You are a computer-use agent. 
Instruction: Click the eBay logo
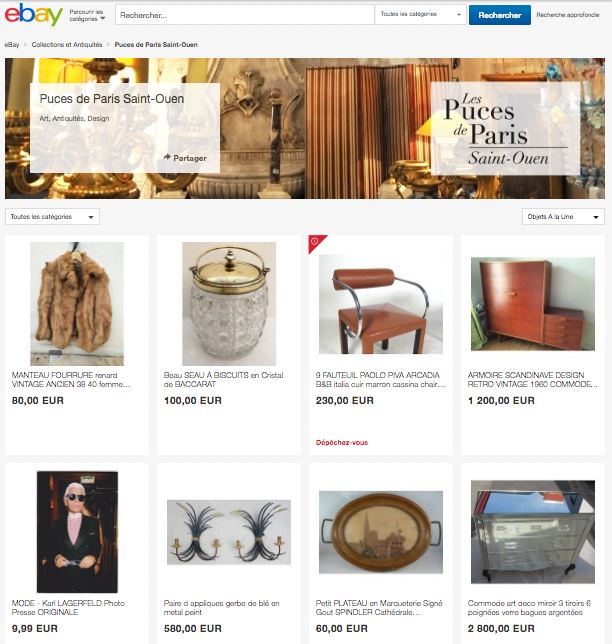pyautogui.click(x=34, y=15)
